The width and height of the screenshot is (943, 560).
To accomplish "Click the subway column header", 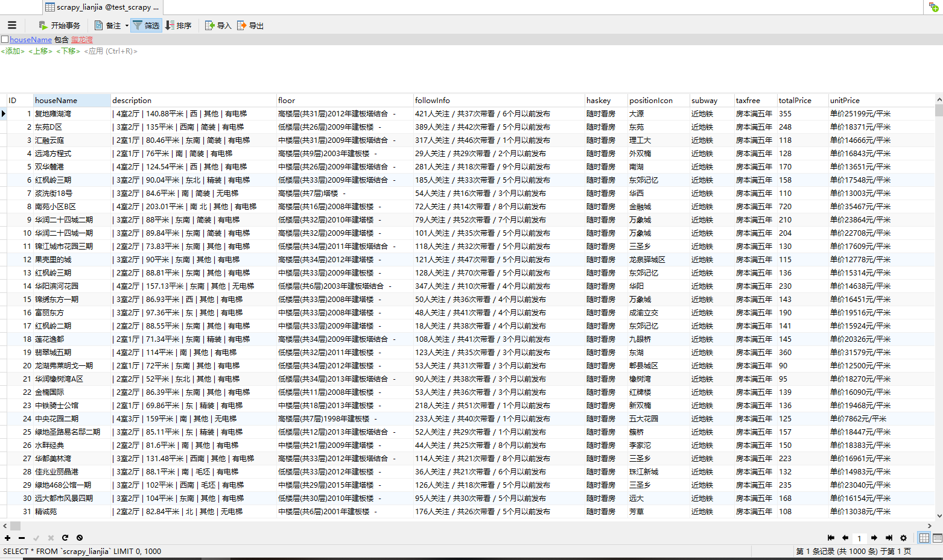I will point(712,101).
